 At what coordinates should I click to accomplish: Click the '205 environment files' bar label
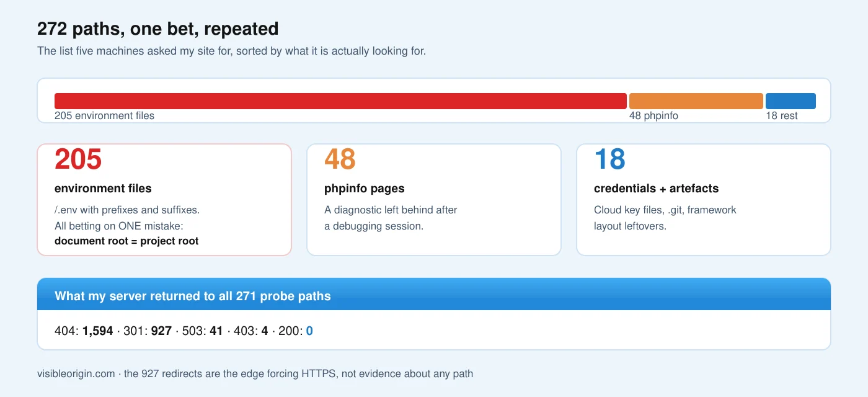104,116
